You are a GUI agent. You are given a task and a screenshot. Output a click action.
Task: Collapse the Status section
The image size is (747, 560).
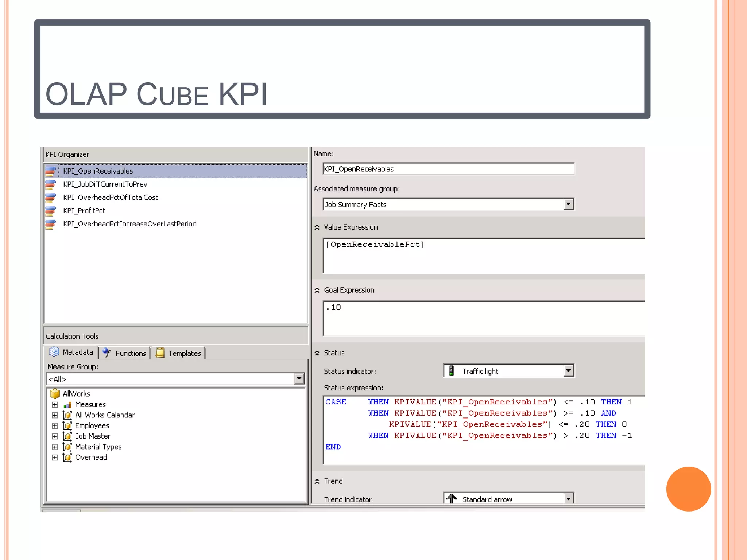317,353
